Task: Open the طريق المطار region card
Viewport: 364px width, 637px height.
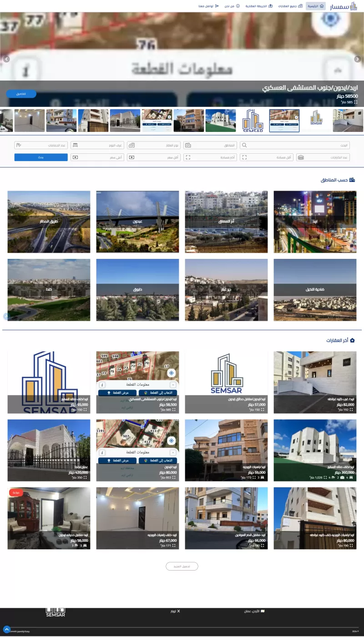Action: (49, 222)
